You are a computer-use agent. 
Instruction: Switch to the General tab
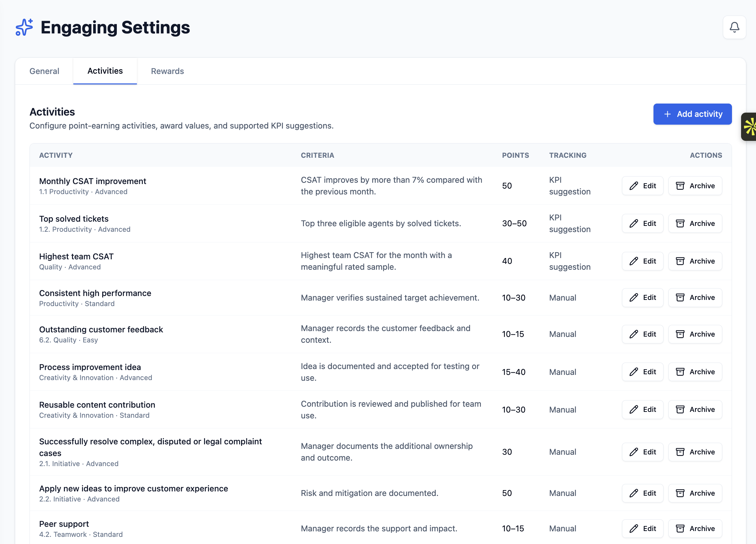(44, 71)
